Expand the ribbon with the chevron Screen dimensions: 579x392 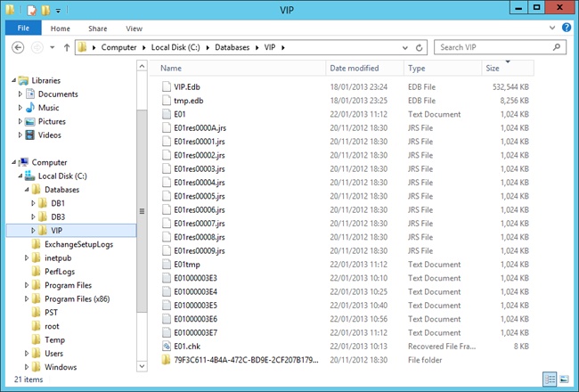(x=552, y=28)
